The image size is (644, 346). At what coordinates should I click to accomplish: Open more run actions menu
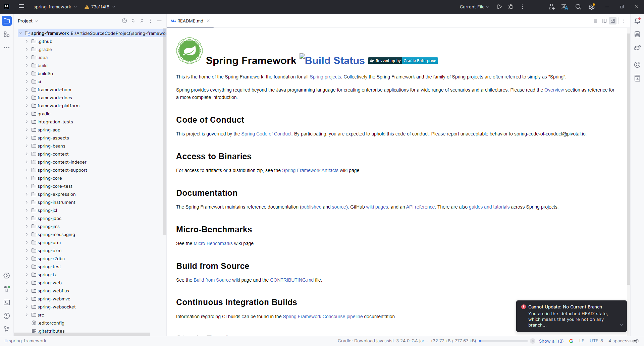[522, 7]
